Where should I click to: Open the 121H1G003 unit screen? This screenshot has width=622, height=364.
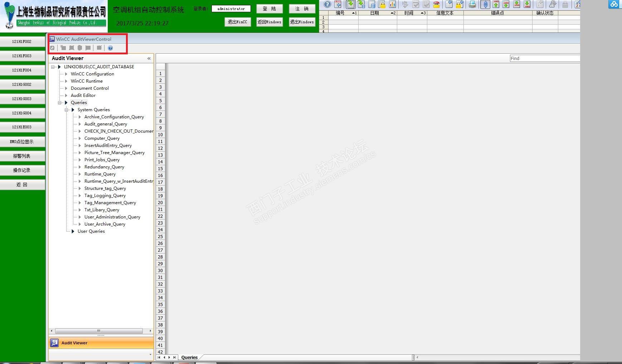[x=22, y=99]
